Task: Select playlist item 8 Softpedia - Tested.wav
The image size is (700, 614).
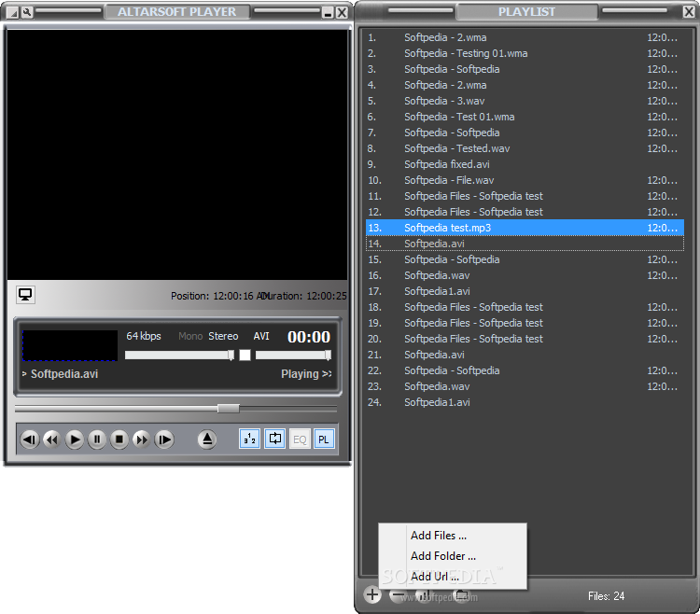Action: coord(525,148)
